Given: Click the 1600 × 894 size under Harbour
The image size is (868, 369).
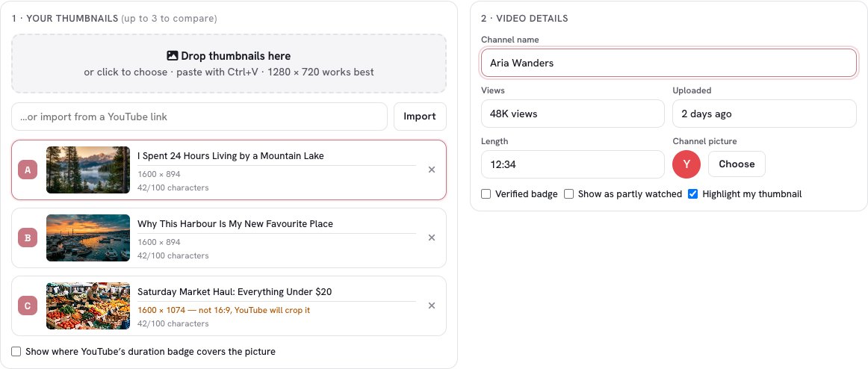Looking at the screenshot, I should 159,242.
